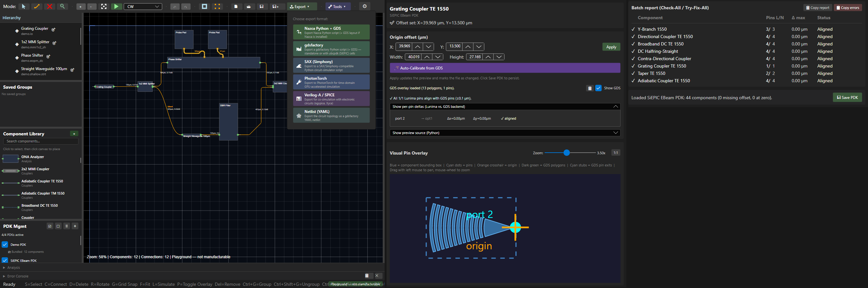The height and width of the screenshot is (288, 868).
Task: Choose Netlist (YAML) export format
Action: 331,116
